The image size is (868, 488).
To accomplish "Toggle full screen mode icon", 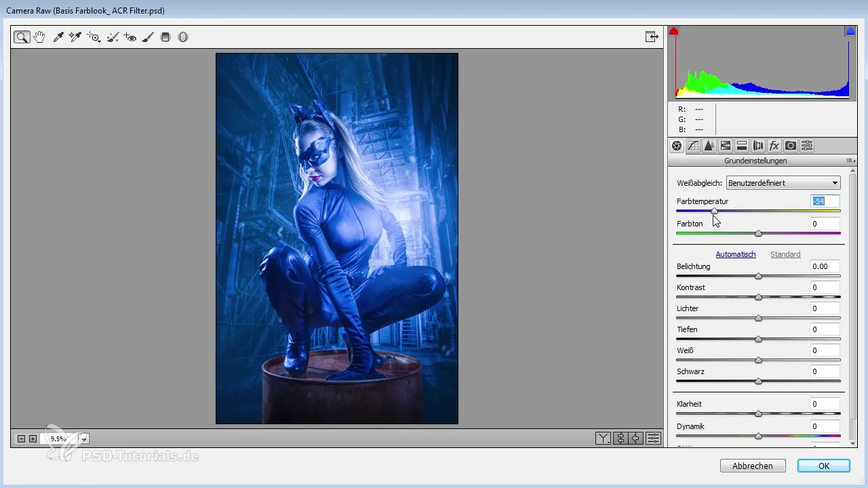I will point(652,37).
